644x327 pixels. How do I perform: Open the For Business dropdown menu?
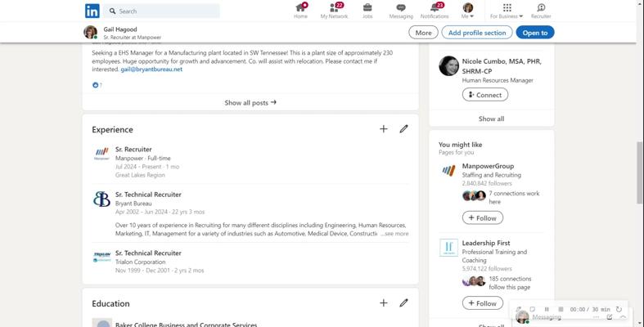tap(507, 11)
